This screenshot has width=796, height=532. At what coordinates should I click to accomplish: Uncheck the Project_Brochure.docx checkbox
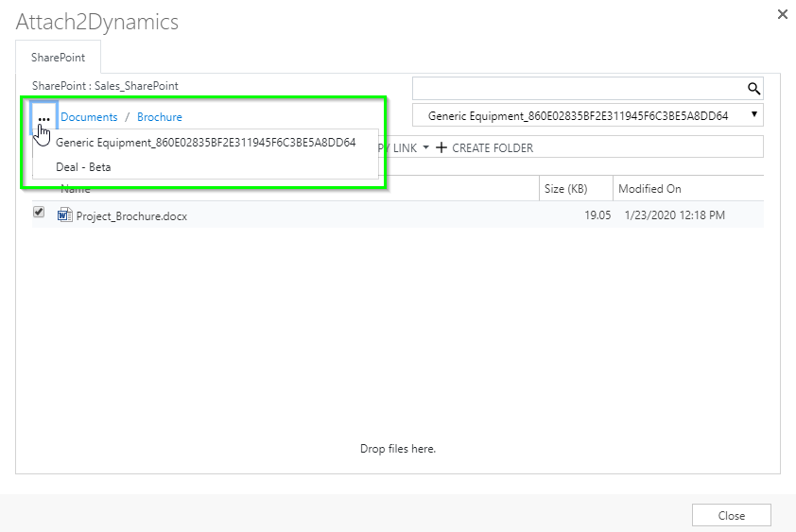(39, 212)
